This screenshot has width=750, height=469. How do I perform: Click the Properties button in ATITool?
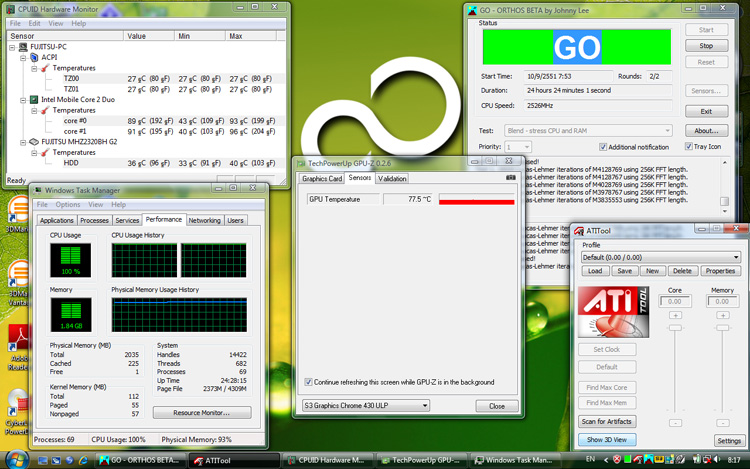[x=720, y=271]
